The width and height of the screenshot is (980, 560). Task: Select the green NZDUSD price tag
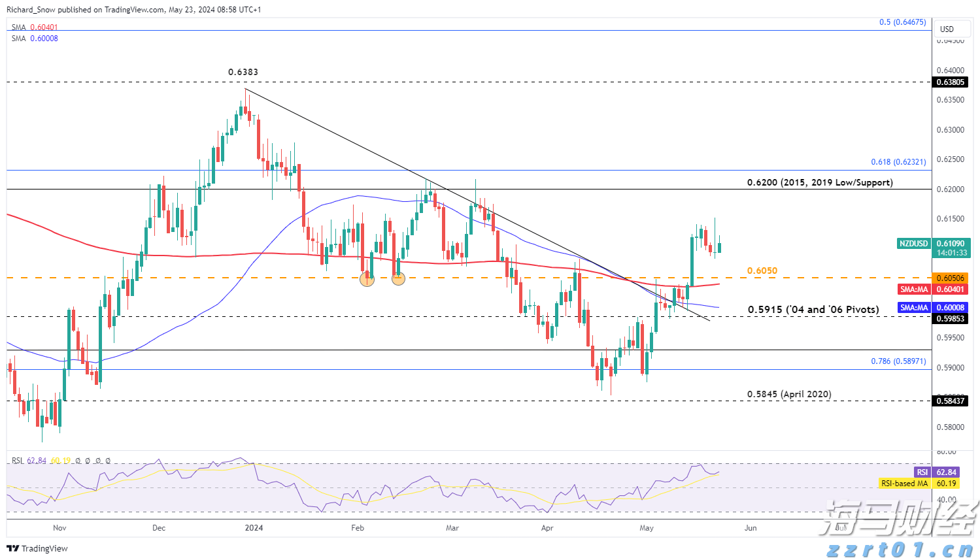point(913,244)
